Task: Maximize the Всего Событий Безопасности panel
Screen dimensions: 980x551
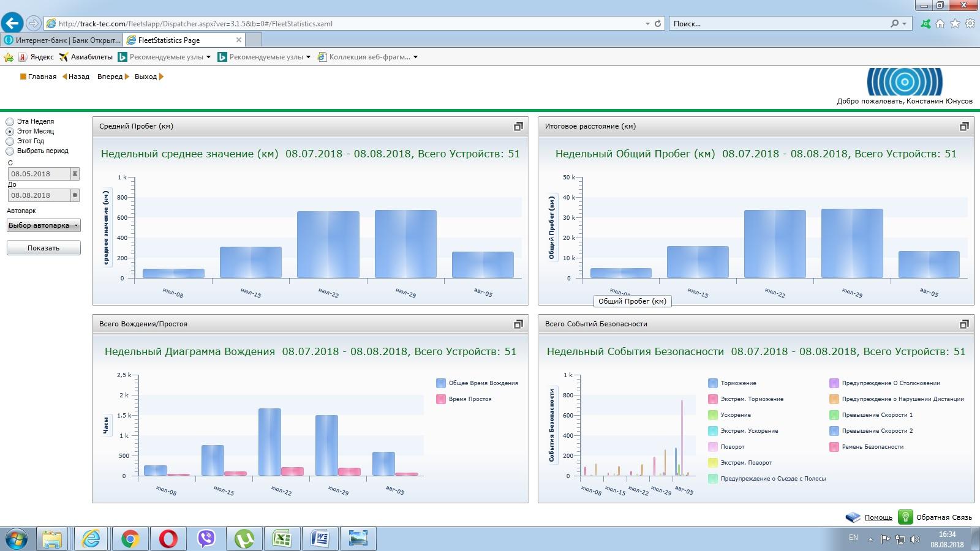Action: (x=964, y=324)
